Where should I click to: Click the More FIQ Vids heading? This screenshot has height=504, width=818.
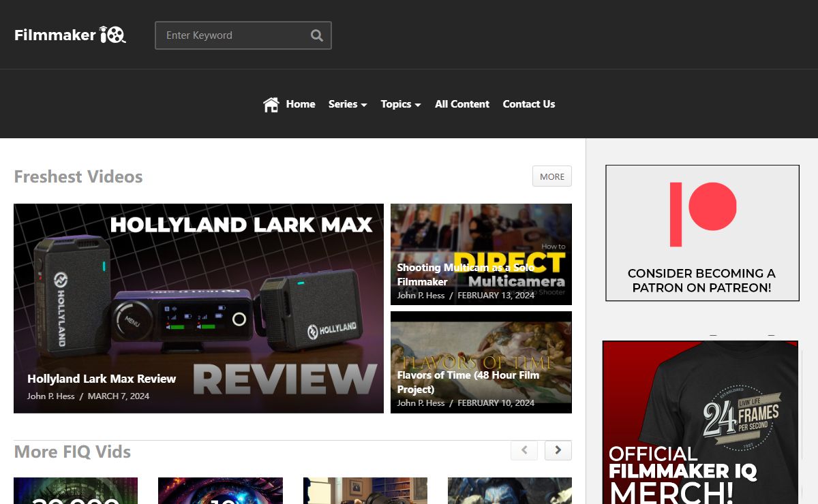pos(72,452)
